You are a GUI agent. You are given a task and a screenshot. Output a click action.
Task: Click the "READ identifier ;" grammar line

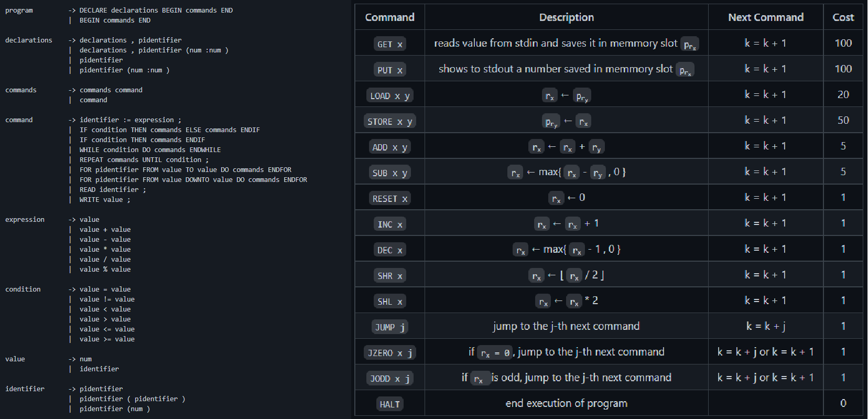[x=113, y=190]
